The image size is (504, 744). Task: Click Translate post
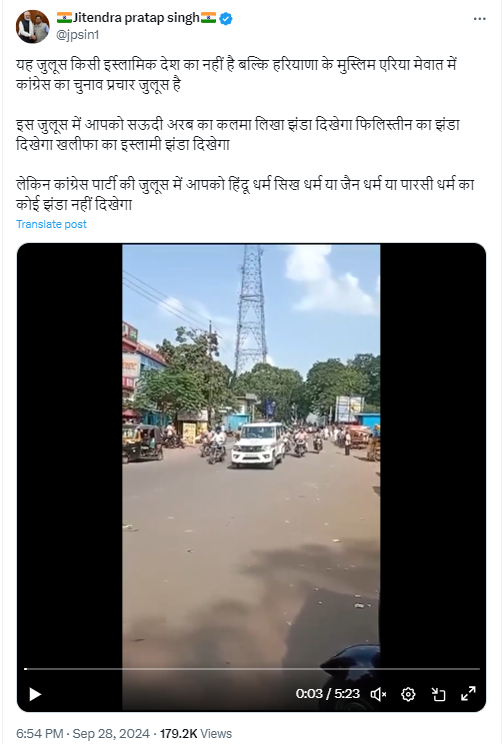[x=51, y=224]
